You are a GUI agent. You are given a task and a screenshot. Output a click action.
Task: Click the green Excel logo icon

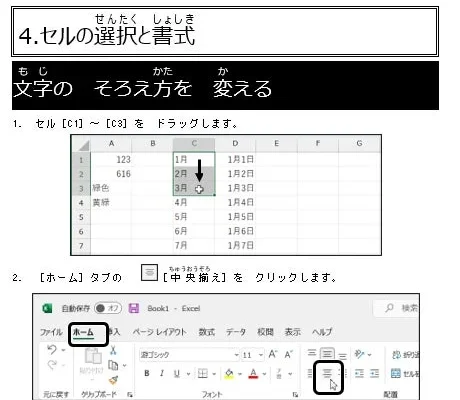click(x=47, y=308)
